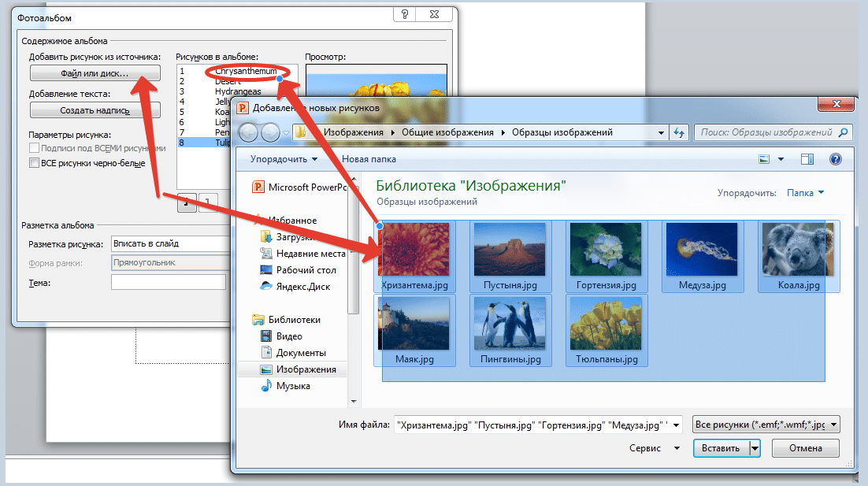Open Microsoft PowerPoint location in sidebar
The height and width of the screenshot is (486, 868).
coord(299,187)
